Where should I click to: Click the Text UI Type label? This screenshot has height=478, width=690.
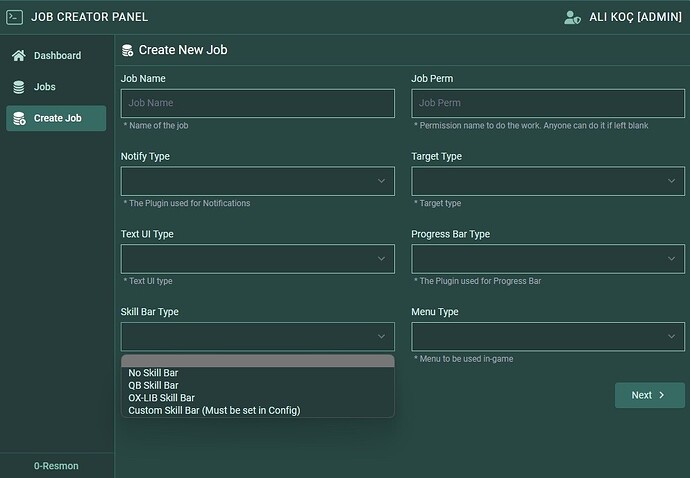click(x=147, y=234)
